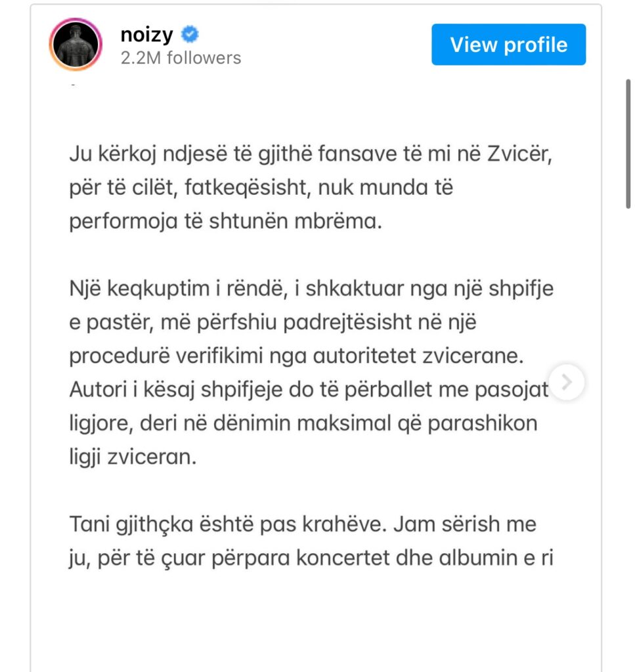
Task: Click the line 'e pastër, më përfshiu padrejtësisht'
Action: click(273, 322)
